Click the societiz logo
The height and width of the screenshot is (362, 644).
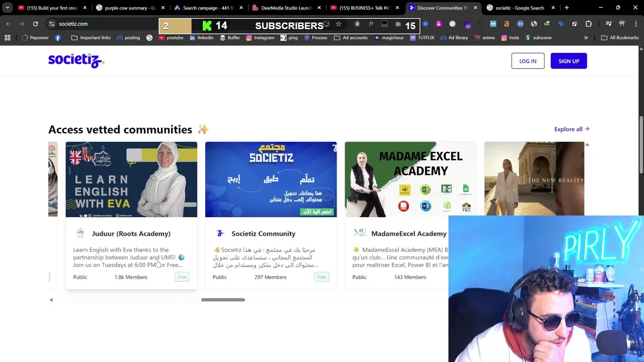[76, 61]
